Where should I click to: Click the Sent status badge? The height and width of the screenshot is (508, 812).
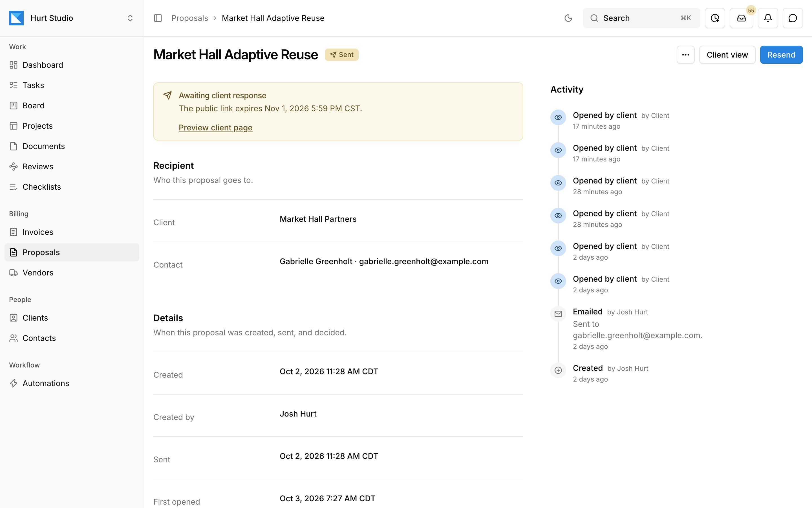[342, 55]
